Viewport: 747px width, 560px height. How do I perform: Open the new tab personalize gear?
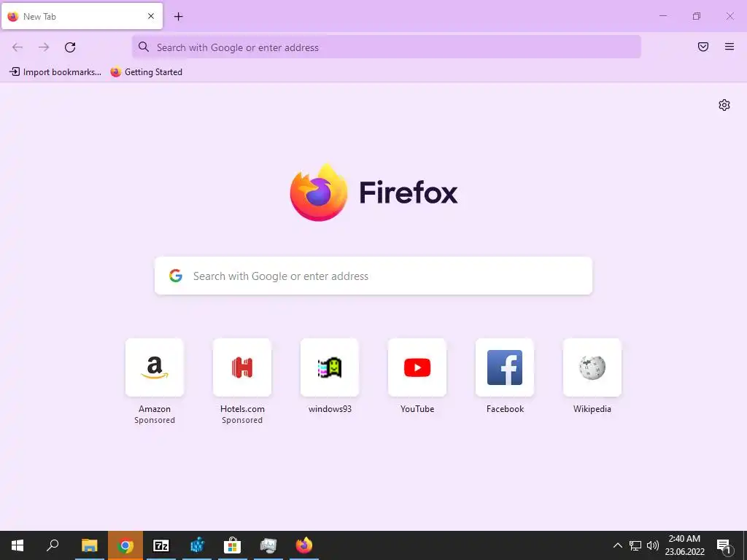click(724, 105)
